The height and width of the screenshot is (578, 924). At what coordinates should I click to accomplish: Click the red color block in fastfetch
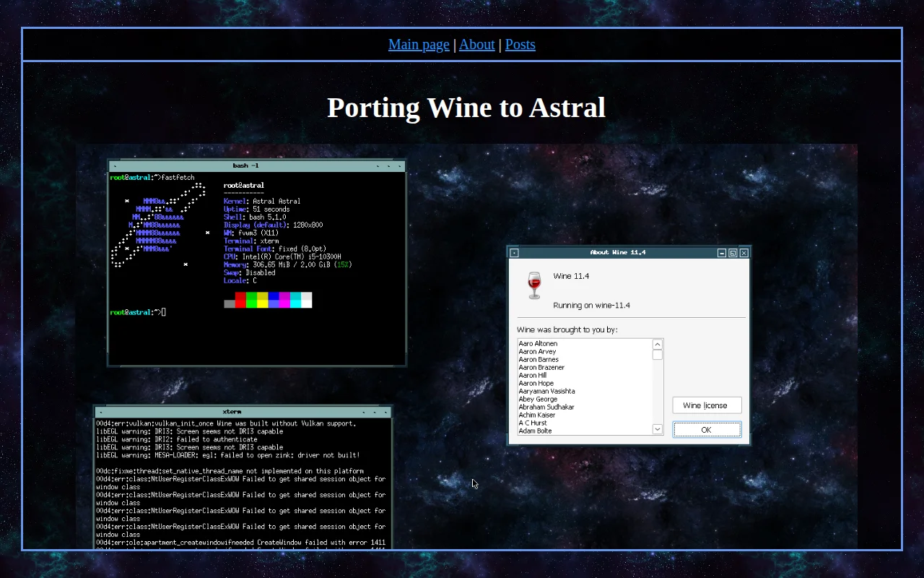[x=240, y=300]
